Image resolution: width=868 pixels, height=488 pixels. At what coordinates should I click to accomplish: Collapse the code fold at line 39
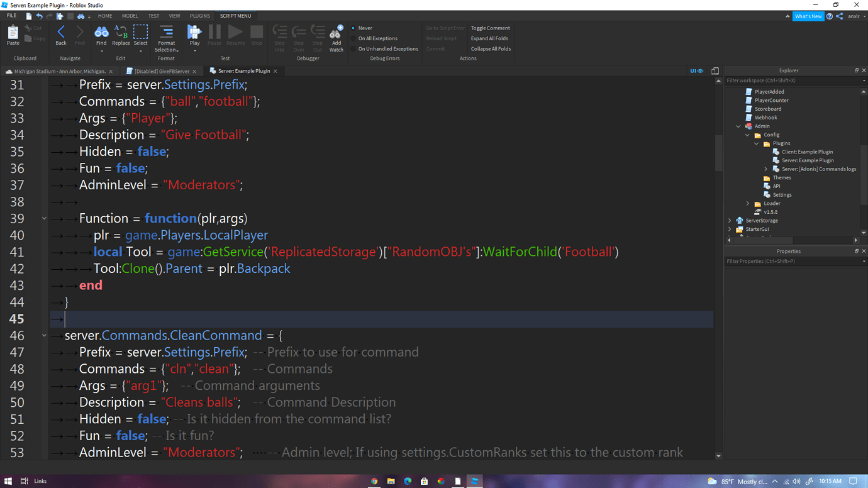pyautogui.click(x=44, y=218)
